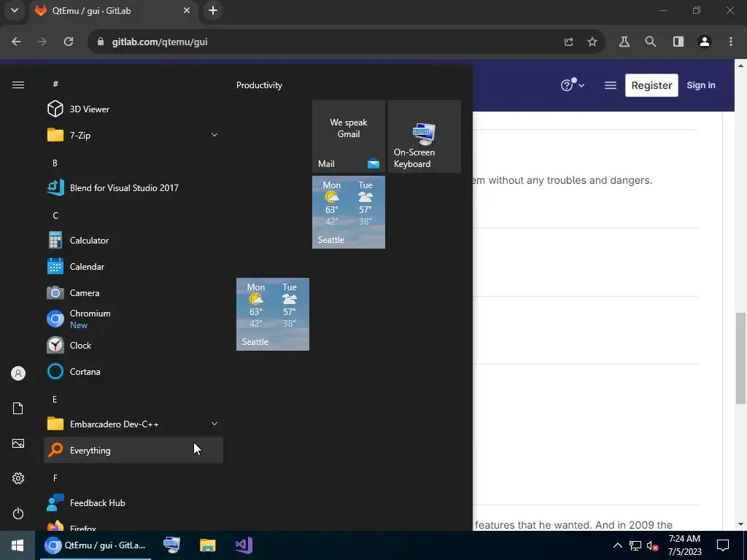Open Documents from the Start sidebar
This screenshot has height=560, width=747.
click(18, 408)
